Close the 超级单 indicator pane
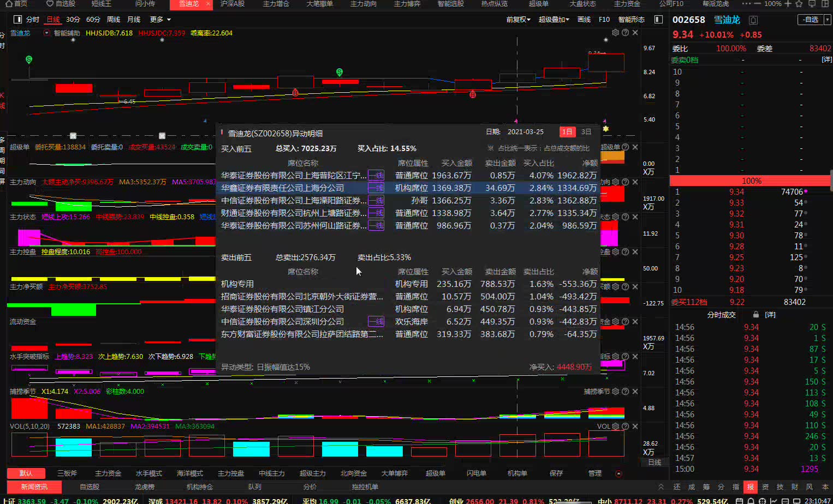833x504 pixels. click(635, 147)
